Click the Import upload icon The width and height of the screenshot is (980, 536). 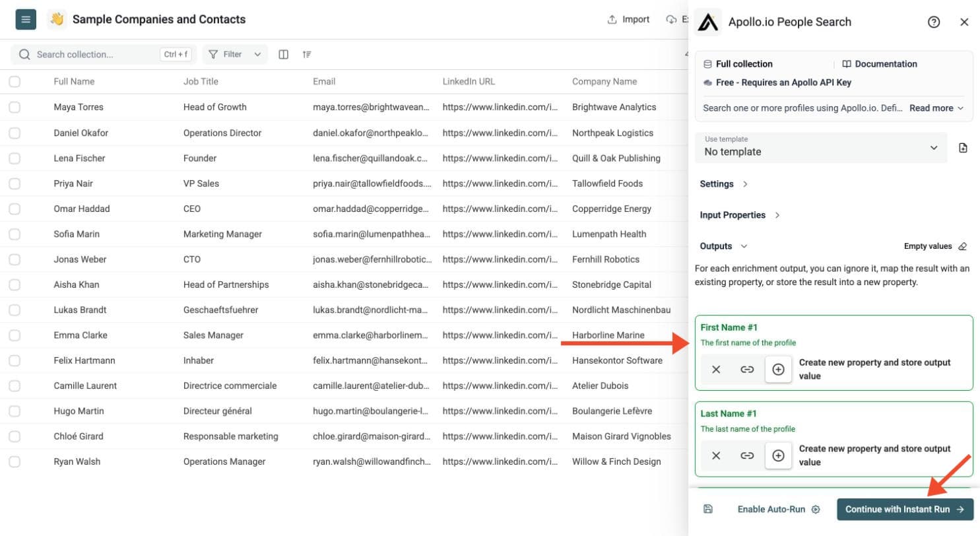coord(612,20)
